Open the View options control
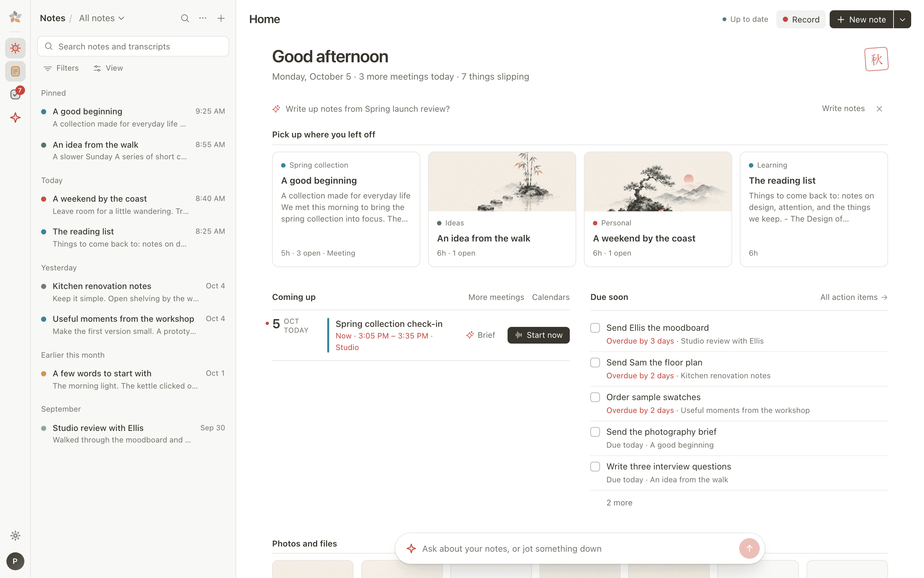Image resolution: width=924 pixels, height=578 pixels. click(108, 68)
